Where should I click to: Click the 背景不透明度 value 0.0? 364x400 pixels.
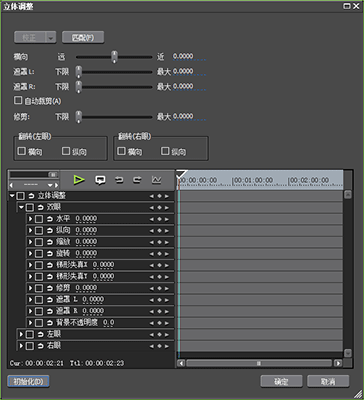tap(109, 323)
